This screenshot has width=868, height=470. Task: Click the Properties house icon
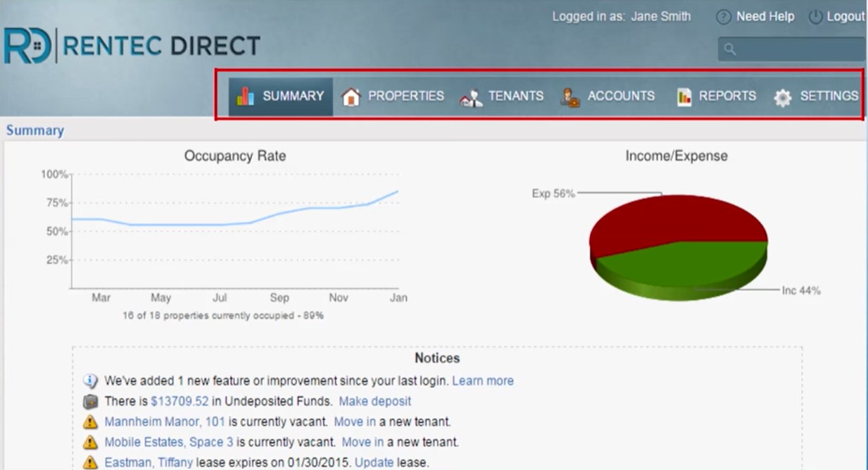coord(351,96)
